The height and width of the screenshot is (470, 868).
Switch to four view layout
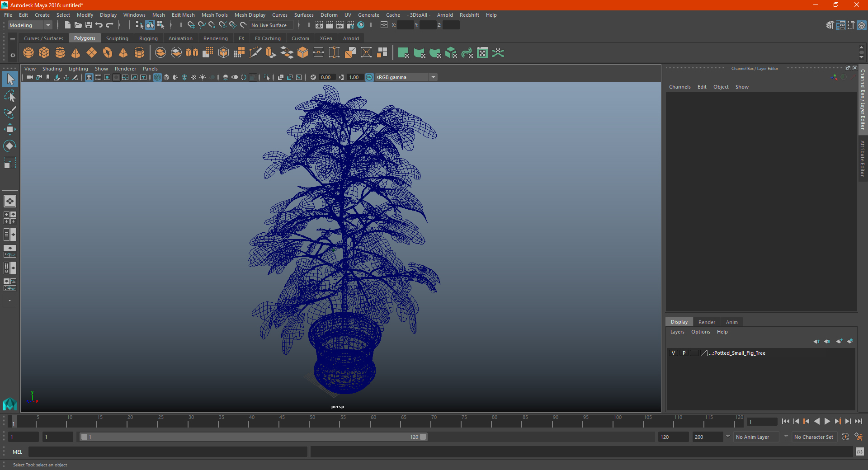[10, 218]
